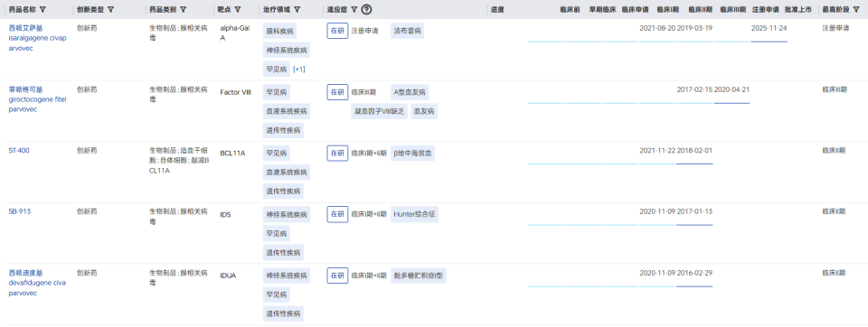Viewport: 868px width, 327px height.
Task: Select the 黏多糖贮积症I型 indication tag
Action: [419, 275]
